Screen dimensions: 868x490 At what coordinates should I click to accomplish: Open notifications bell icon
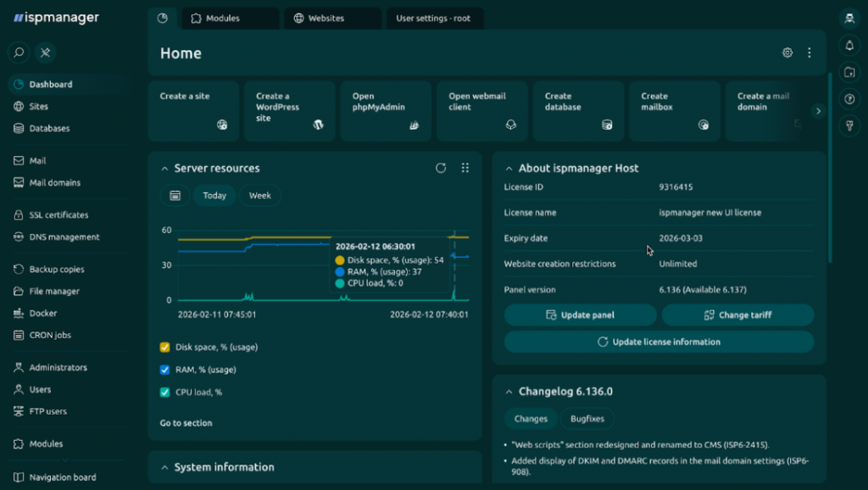(x=849, y=46)
